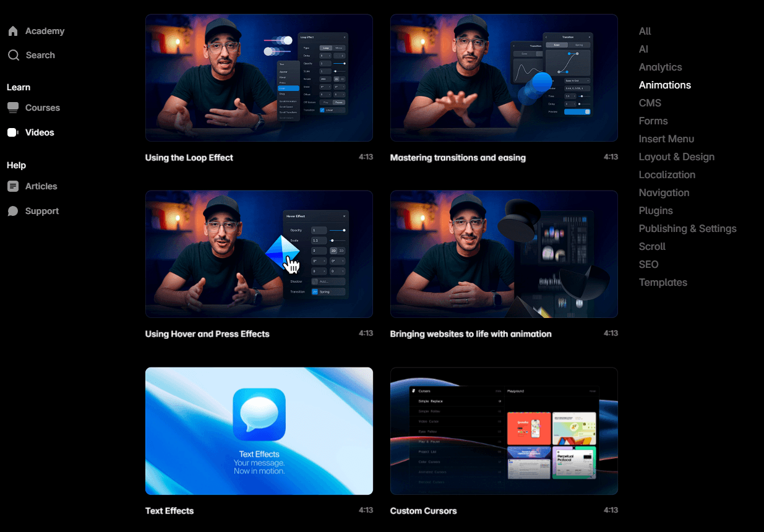
Task: Click the 4:13 duration beside Text Effects
Action: (366, 510)
